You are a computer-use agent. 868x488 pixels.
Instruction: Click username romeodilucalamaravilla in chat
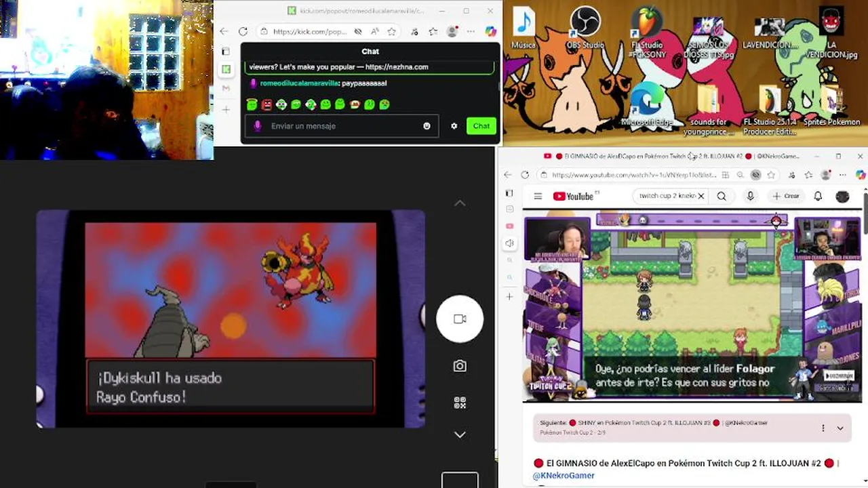pos(299,83)
